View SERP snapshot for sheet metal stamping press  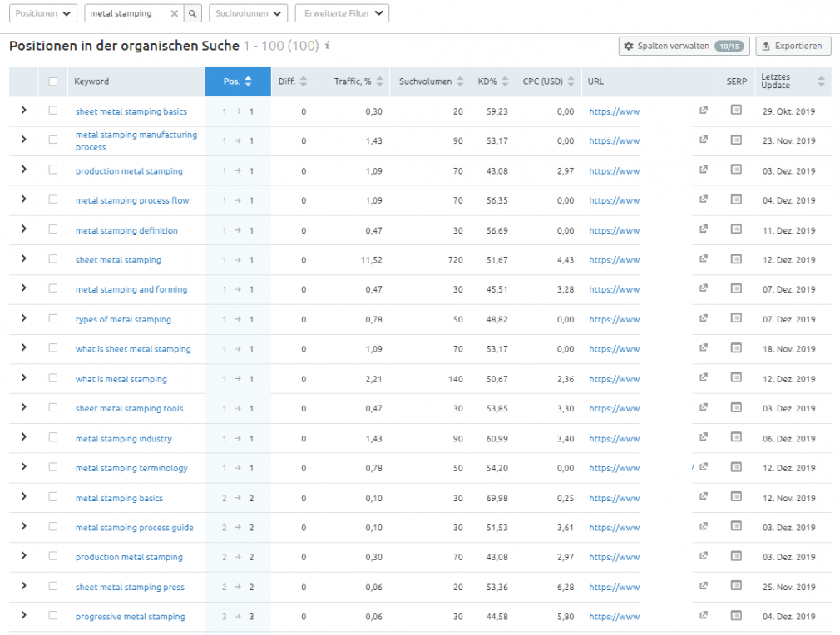pos(736,586)
